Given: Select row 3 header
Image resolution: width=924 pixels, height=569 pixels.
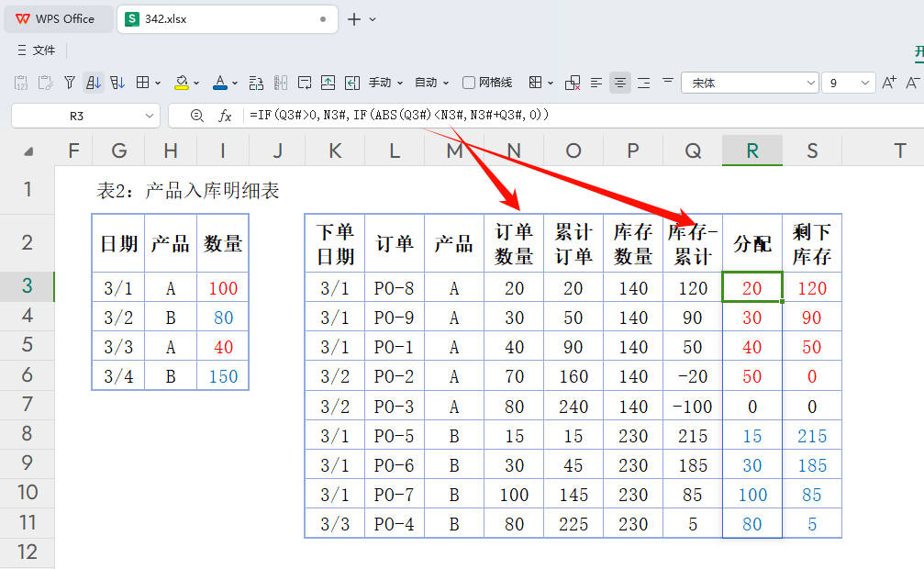Looking at the screenshot, I should coord(28,286).
